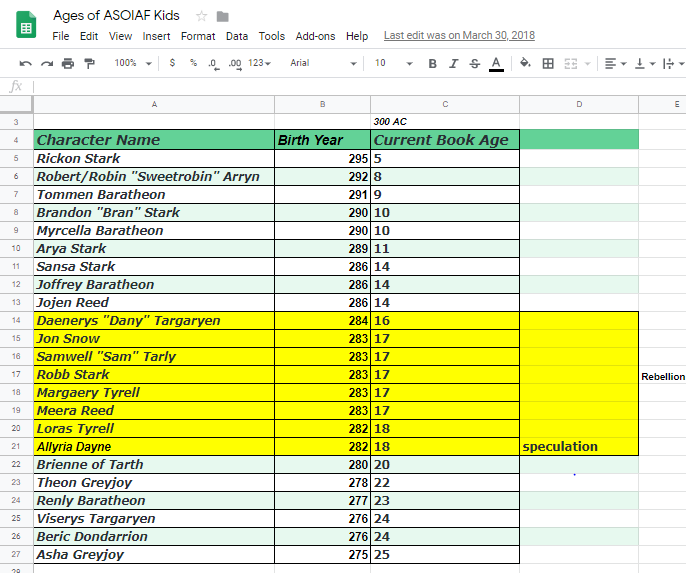Open the 123 more formats dropdown

pos(259,63)
